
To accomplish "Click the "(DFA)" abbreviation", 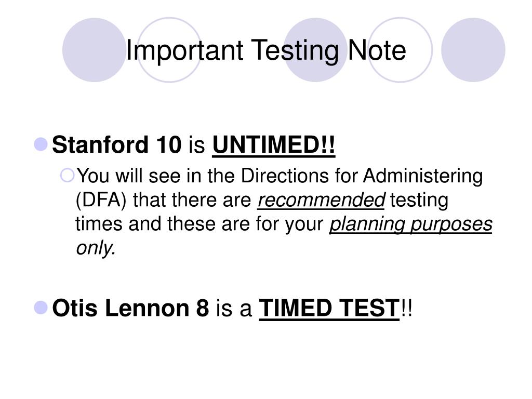I will [101, 200].
